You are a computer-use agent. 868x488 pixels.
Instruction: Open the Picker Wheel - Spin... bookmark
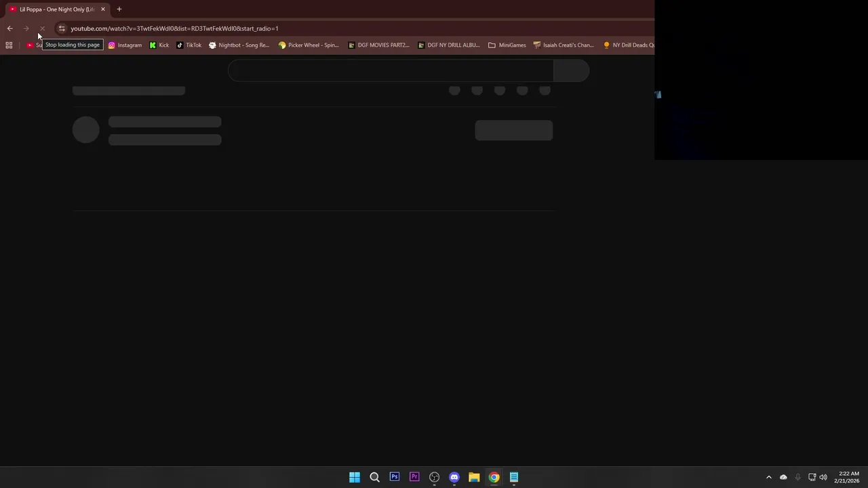309,45
